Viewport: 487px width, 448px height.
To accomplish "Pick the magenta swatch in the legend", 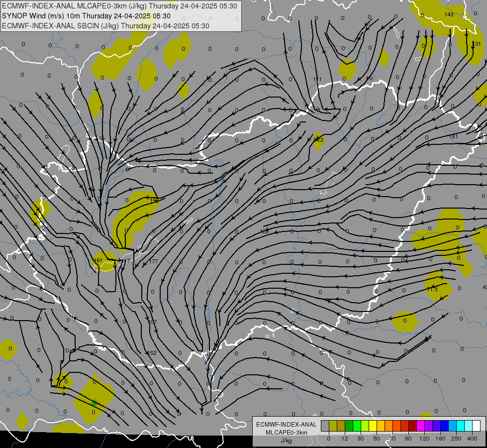I will 420,426.
